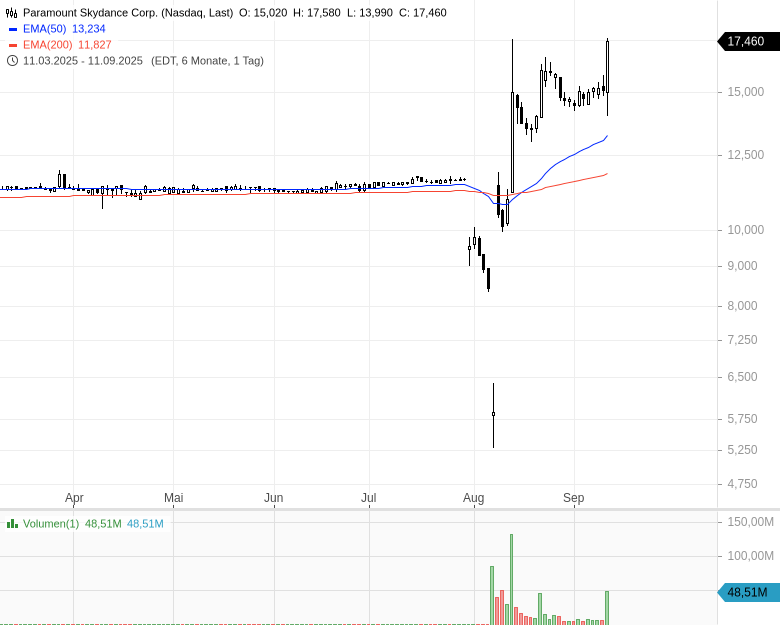780x625 pixels.
Task: Click the Volumen(1) indicator label
Action: [51, 523]
